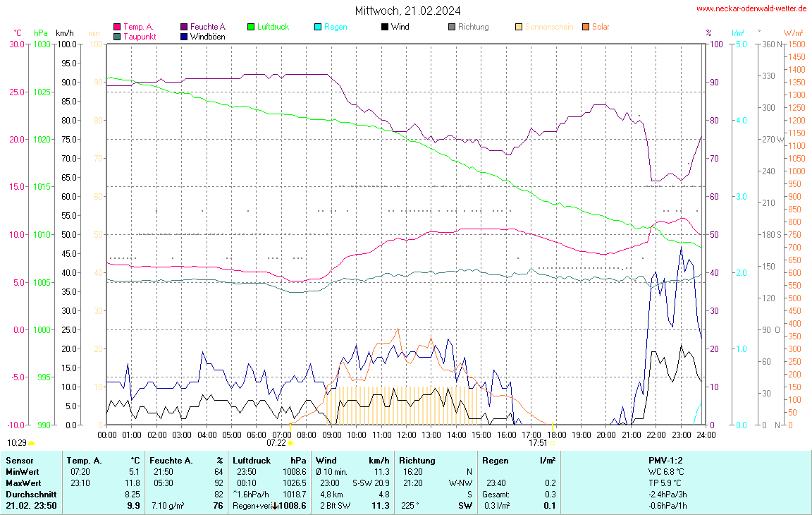Click the cyan Regen legend square
Screen dimensions: 812x515
(318, 27)
